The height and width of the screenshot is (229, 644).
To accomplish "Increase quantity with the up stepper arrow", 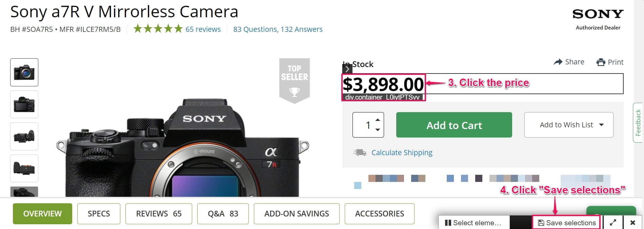I will coord(378,119).
